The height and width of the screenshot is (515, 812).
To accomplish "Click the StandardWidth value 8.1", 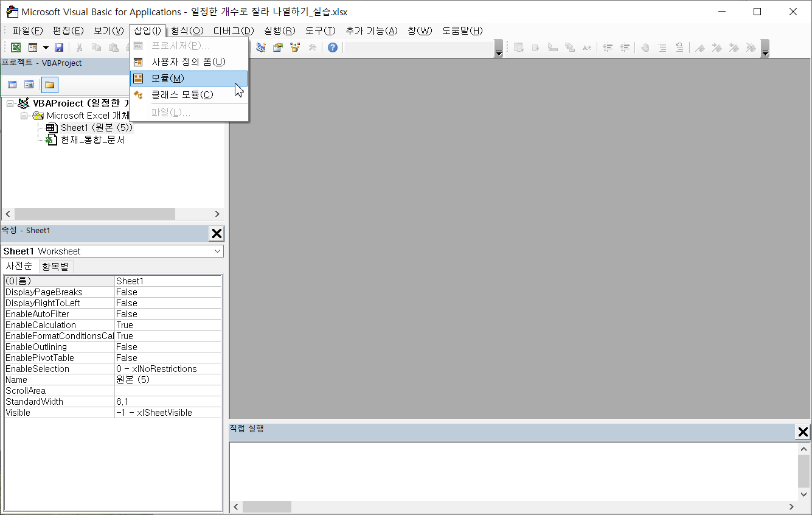I will 168,402.
